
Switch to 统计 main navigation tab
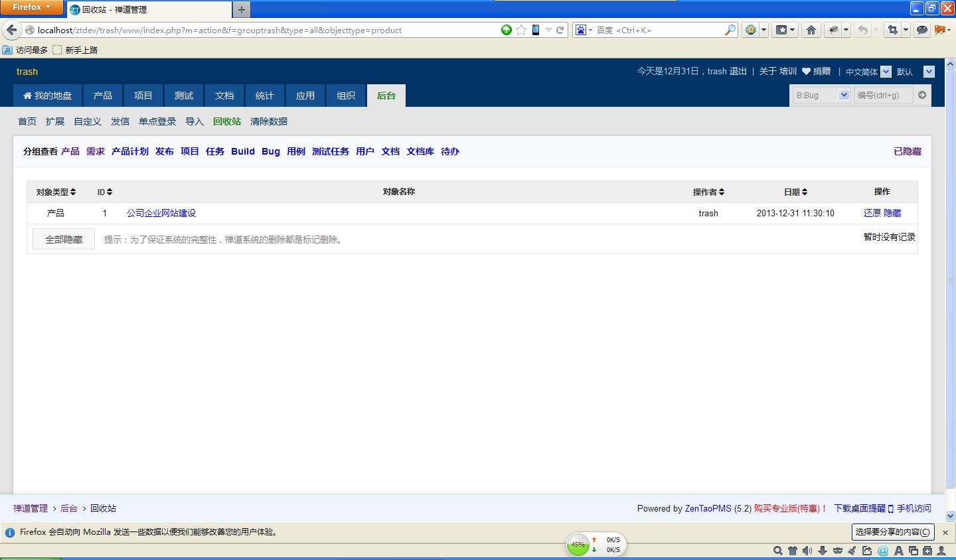tap(265, 96)
